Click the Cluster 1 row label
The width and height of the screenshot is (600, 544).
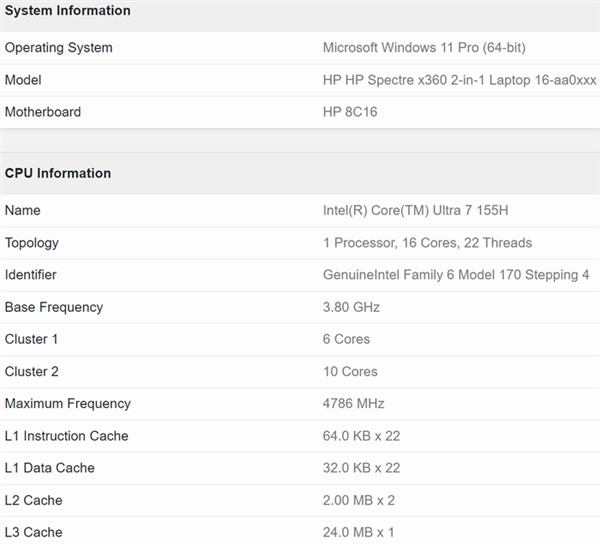coord(32,339)
